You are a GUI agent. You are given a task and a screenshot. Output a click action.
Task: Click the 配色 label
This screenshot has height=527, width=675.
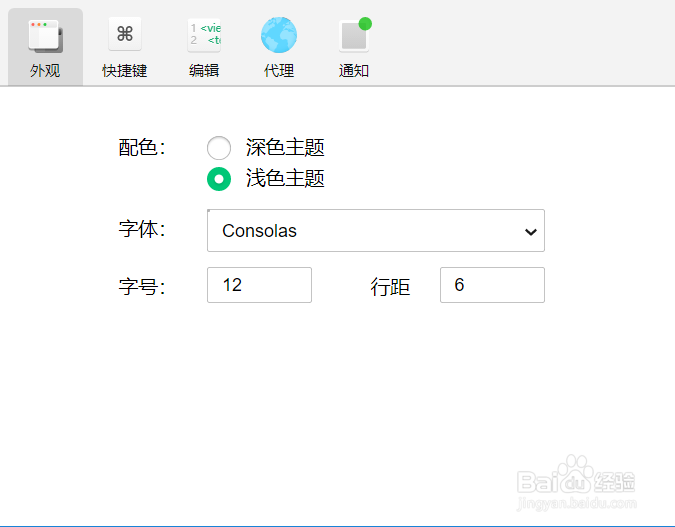142,147
